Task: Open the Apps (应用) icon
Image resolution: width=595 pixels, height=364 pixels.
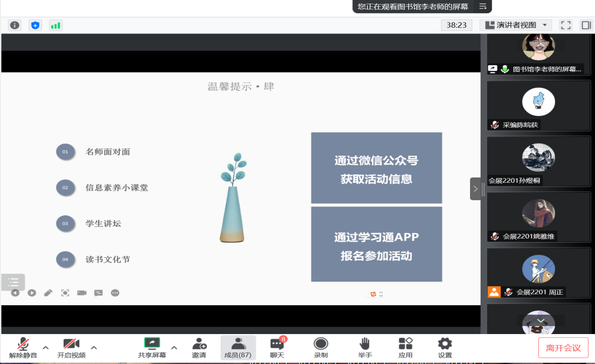Action: (405, 348)
